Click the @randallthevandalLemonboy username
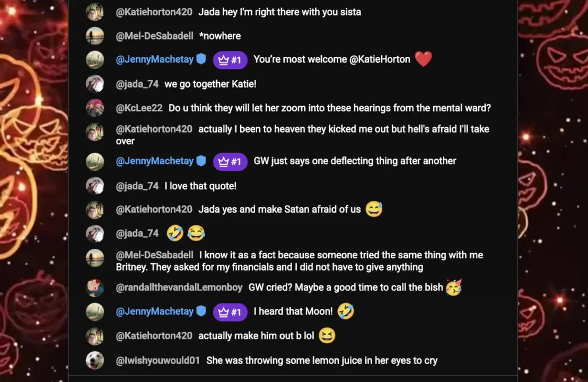588x382 pixels. coord(179,288)
